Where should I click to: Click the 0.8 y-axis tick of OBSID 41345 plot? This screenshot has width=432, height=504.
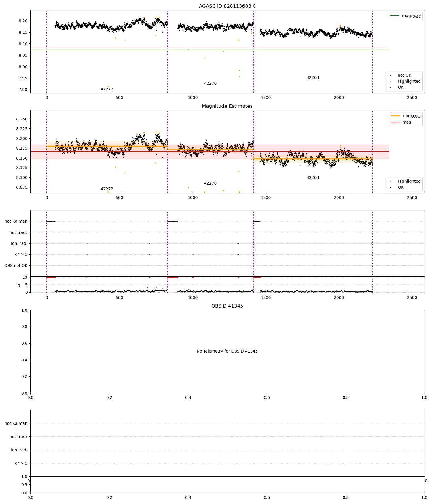click(x=25, y=327)
